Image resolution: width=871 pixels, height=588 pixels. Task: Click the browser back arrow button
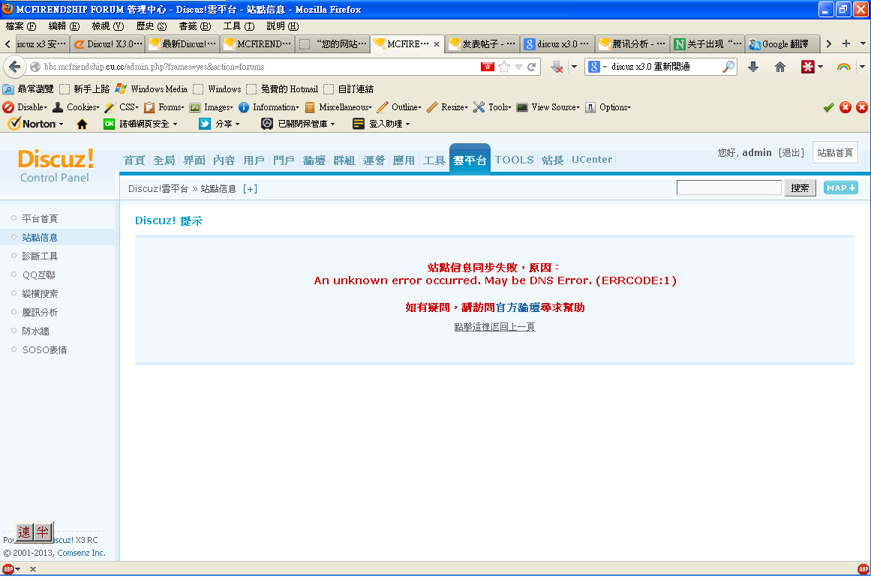click(14, 67)
